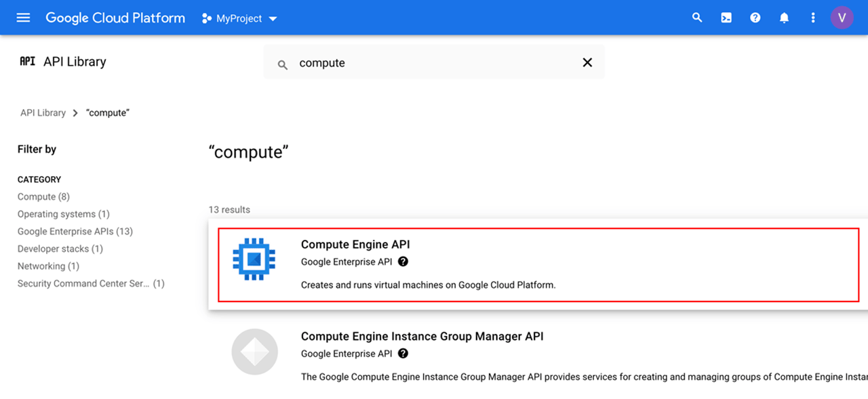
Task: Click the project hexagon icon beside MyProject
Action: pos(207,18)
